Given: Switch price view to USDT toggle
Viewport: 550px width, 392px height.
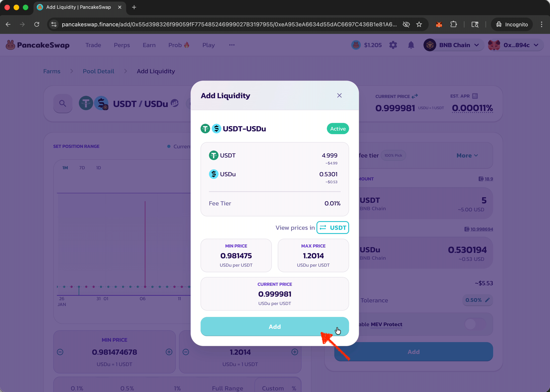Looking at the screenshot, I should pyautogui.click(x=332, y=228).
